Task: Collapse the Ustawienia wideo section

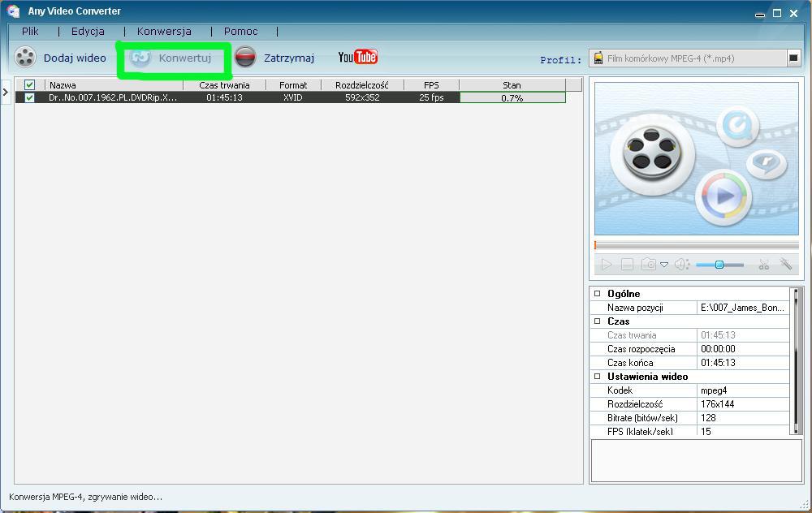Action: point(597,377)
